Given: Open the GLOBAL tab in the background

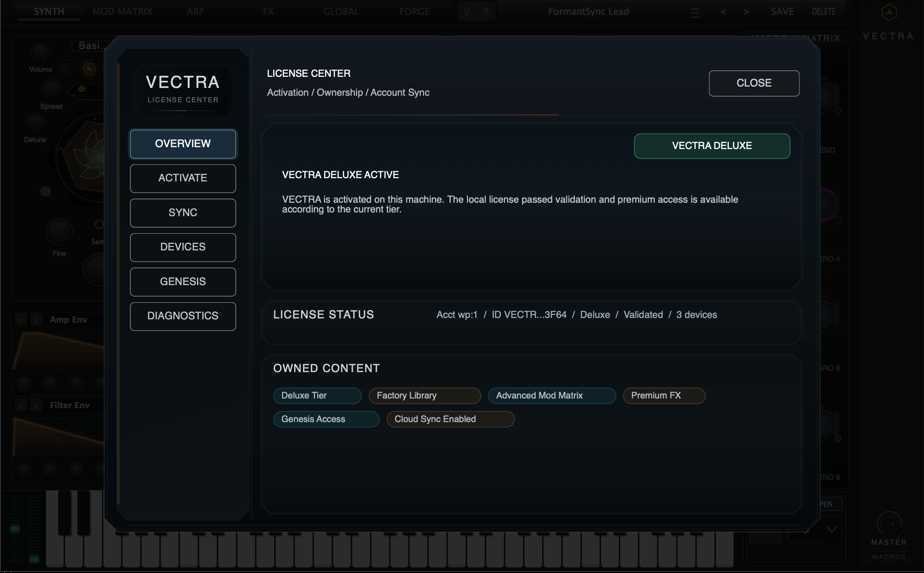Looking at the screenshot, I should (x=341, y=12).
